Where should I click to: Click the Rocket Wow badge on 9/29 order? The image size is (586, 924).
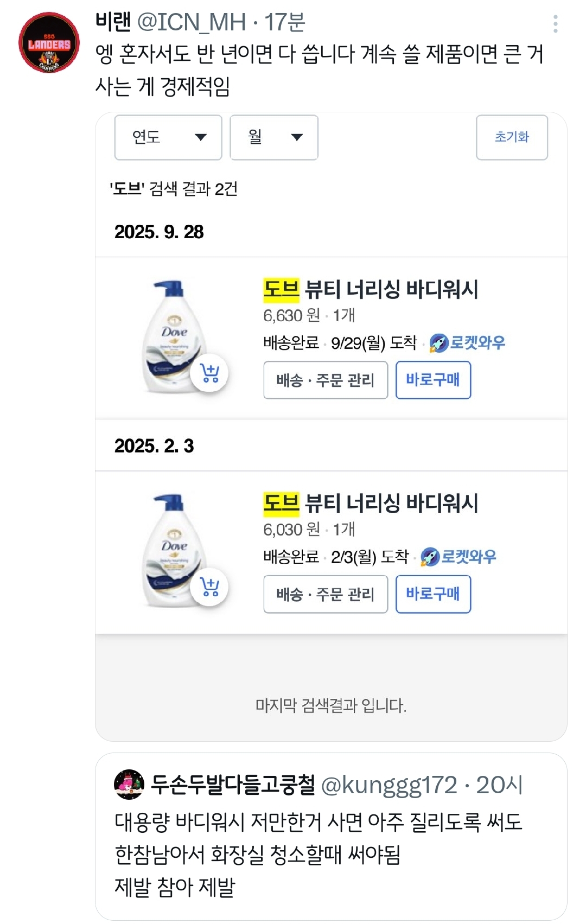click(467, 343)
